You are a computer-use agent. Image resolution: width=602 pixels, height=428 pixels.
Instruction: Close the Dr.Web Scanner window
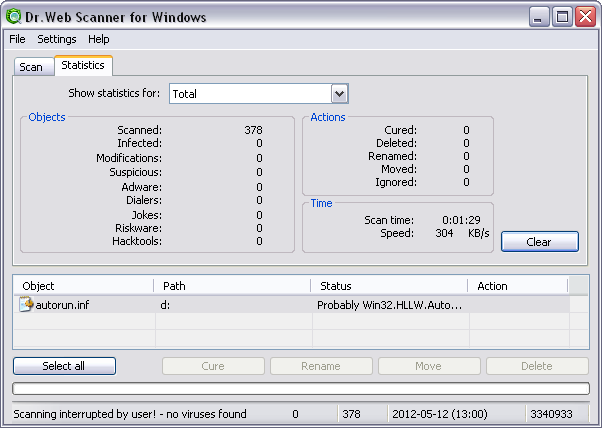point(586,17)
